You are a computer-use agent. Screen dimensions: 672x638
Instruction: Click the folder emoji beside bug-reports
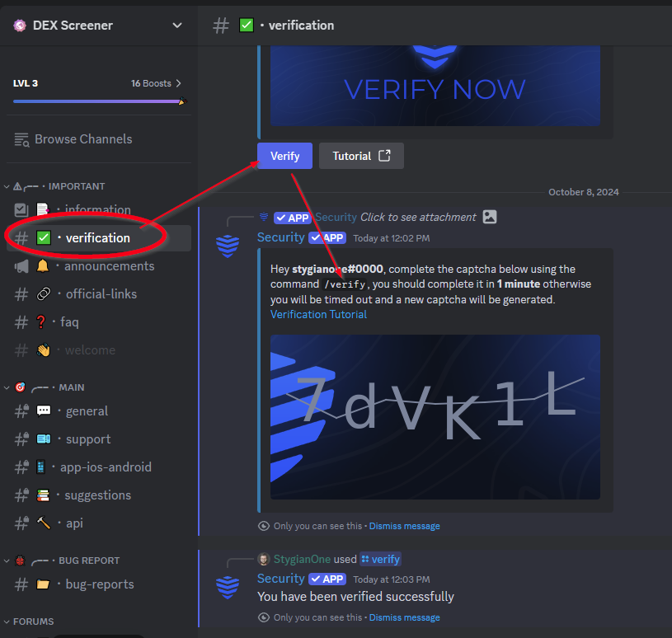(x=43, y=584)
